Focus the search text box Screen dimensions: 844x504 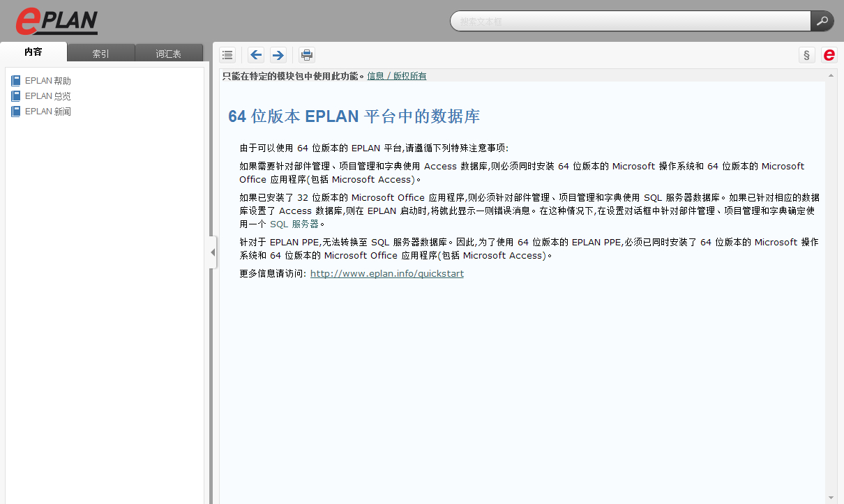click(631, 21)
